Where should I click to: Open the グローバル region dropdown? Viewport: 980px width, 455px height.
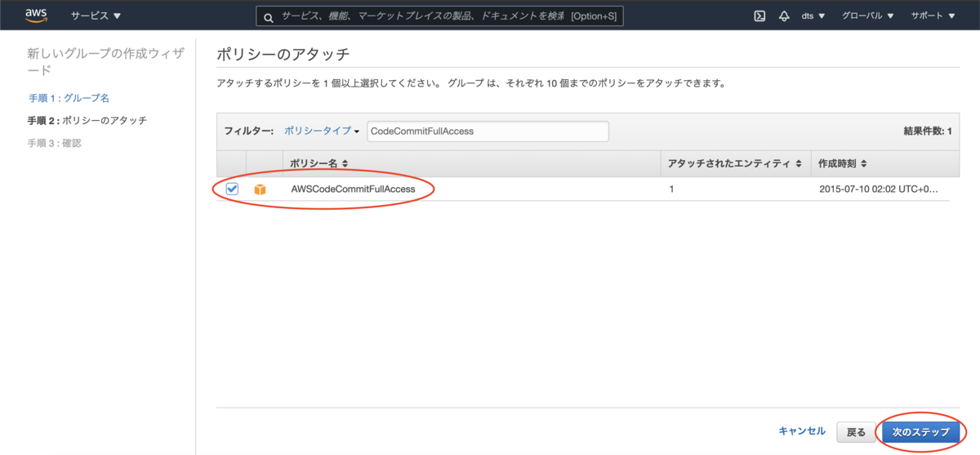tap(868, 16)
